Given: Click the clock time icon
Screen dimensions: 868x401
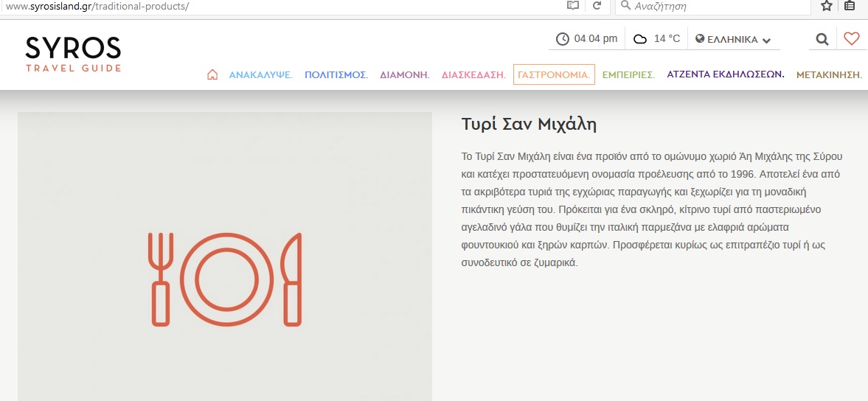Looking at the screenshot, I should (563, 39).
